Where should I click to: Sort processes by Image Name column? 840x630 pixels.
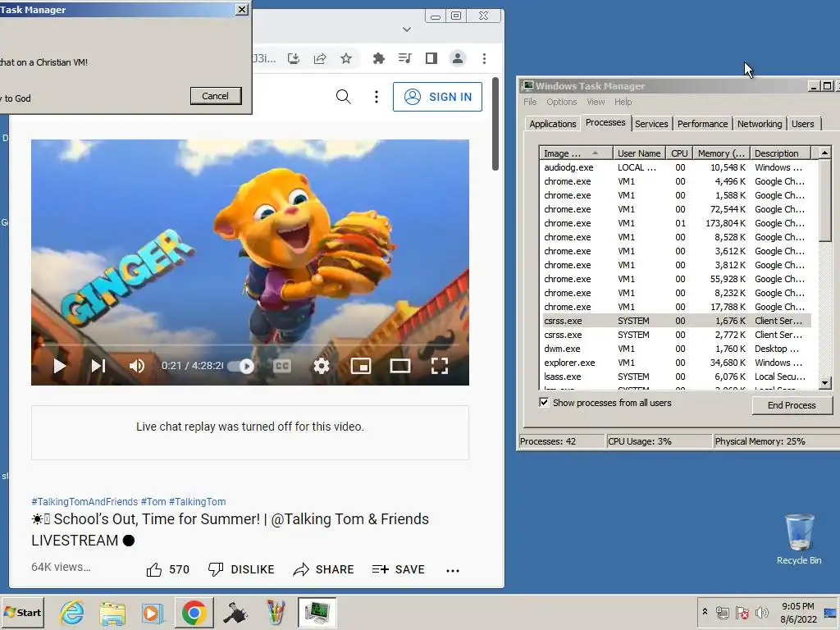tap(576, 153)
